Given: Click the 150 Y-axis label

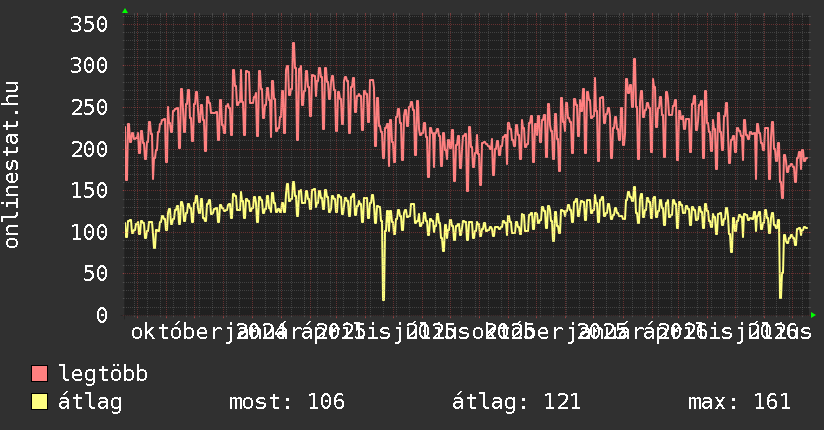Looking at the screenshot, I should [x=89, y=190].
